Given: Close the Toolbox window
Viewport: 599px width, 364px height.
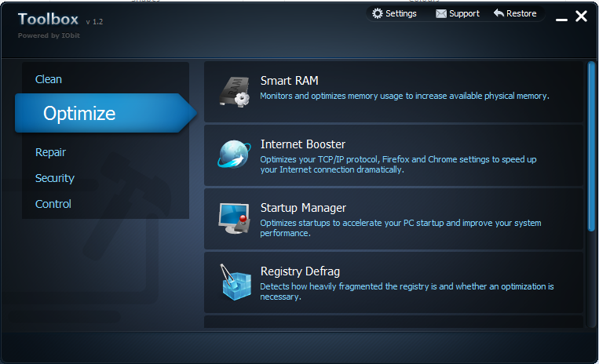Looking at the screenshot, I should tap(581, 16).
